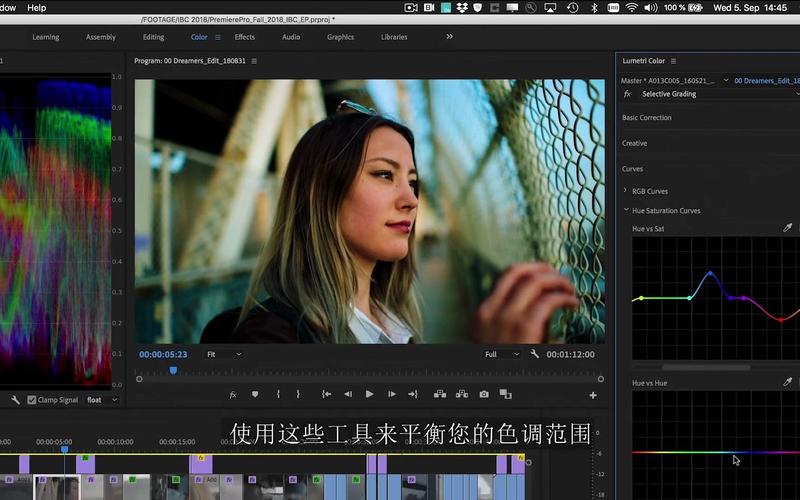Open Program monitor wrench settings

pyautogui.click(x=534, y=354)
